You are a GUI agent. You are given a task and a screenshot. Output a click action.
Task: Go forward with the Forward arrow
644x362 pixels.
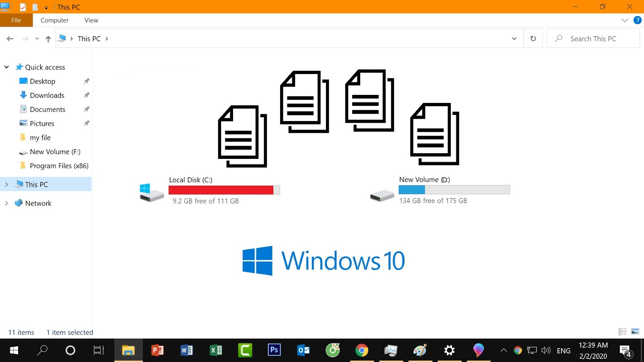(25, 39)
